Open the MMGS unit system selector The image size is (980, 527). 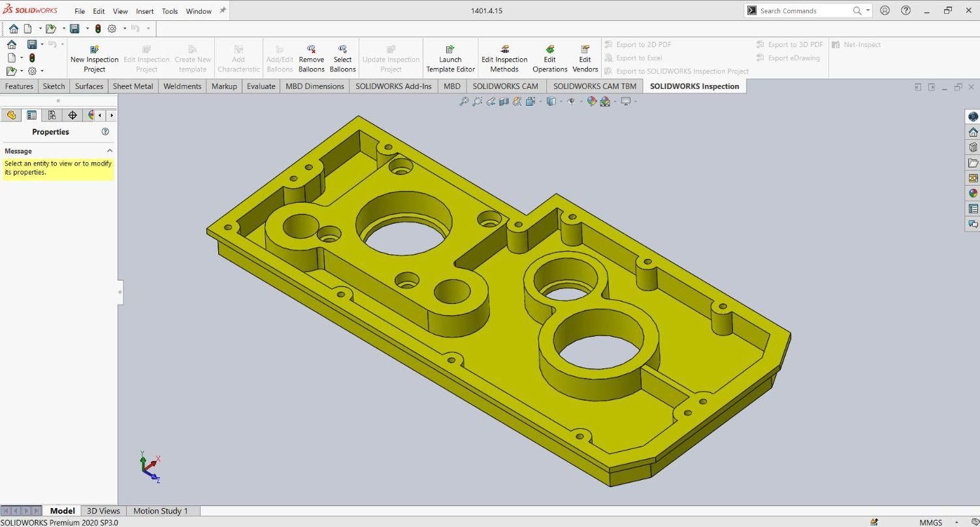click(930, 522)
